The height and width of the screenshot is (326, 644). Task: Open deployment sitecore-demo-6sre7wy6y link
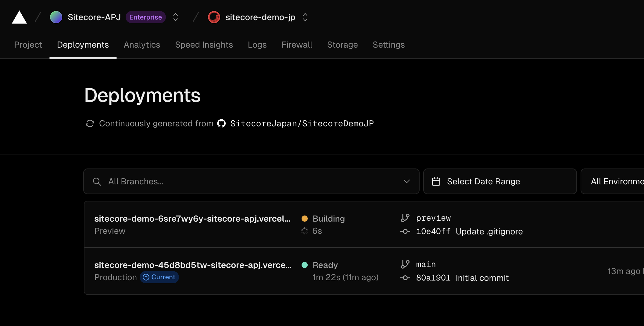coord(192,219)
